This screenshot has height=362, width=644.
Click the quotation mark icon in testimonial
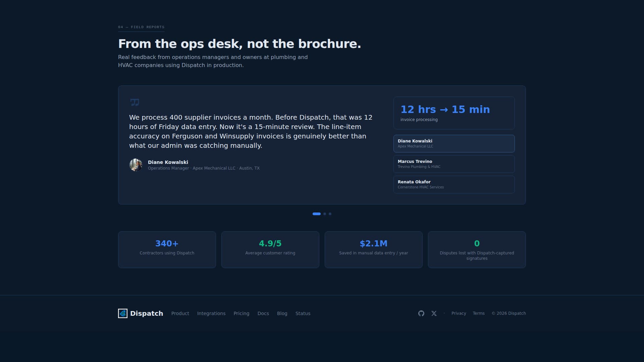coord(135,102)
